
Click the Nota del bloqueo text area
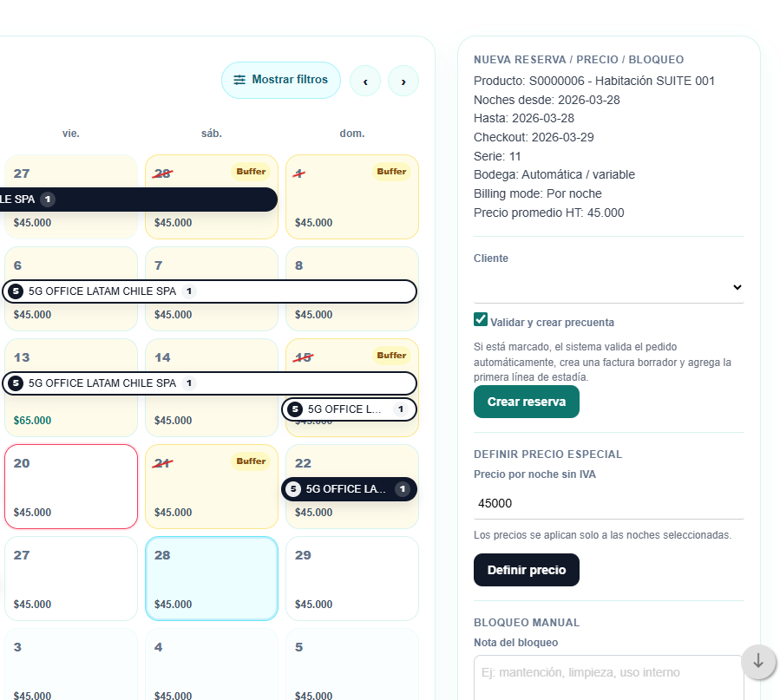click(608, 677)
